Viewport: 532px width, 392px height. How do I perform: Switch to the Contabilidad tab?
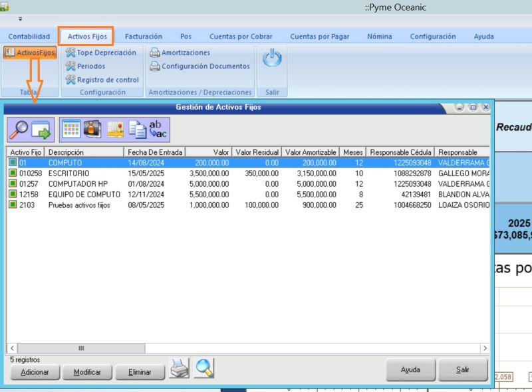point(29,37)
